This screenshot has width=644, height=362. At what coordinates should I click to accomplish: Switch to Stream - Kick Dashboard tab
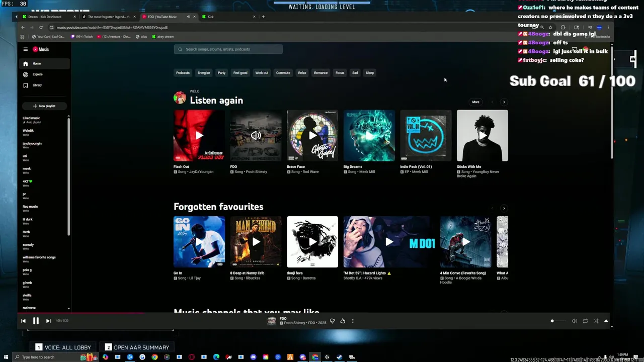point(49,17)
